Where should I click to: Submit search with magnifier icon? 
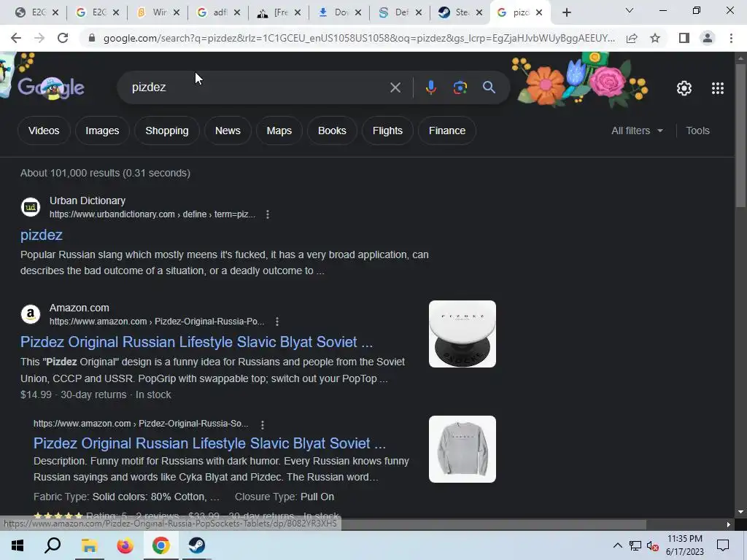click(489, 87)
